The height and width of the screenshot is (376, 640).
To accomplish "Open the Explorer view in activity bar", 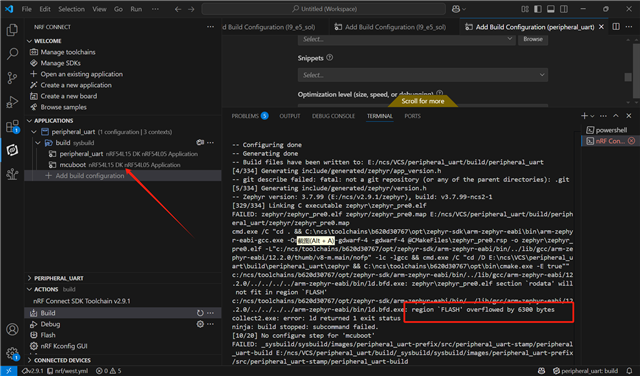I will click(12, 30).
